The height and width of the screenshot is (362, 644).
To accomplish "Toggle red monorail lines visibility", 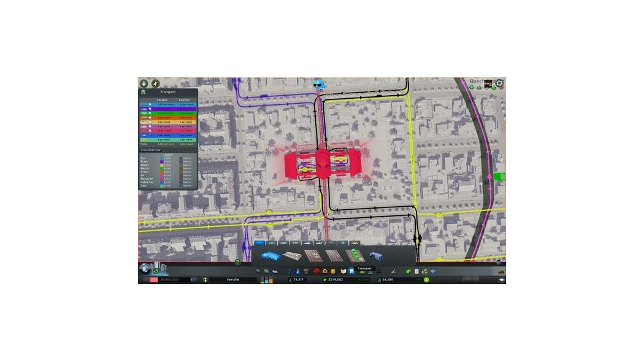I will (150, 131).
